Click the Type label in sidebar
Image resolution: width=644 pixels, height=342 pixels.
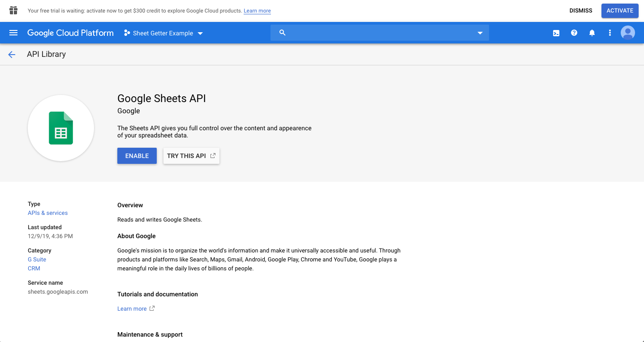click(34, 204)
